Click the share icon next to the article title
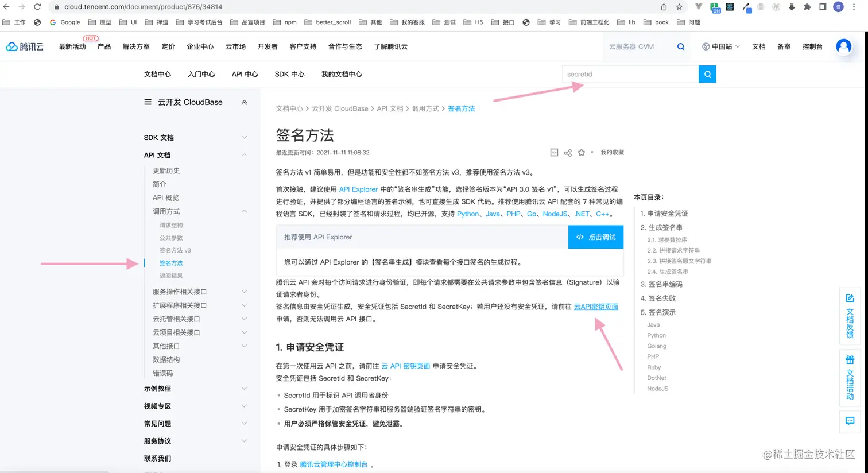 tap(567, 152)
